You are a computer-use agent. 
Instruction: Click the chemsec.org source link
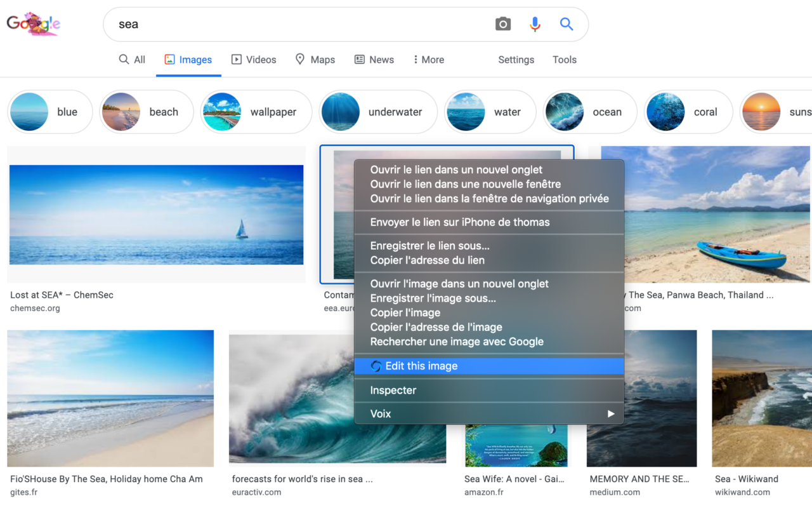35,308
